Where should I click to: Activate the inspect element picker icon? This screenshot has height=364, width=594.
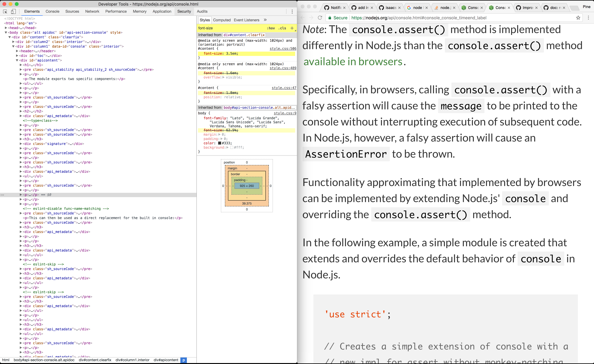[5, 11]
